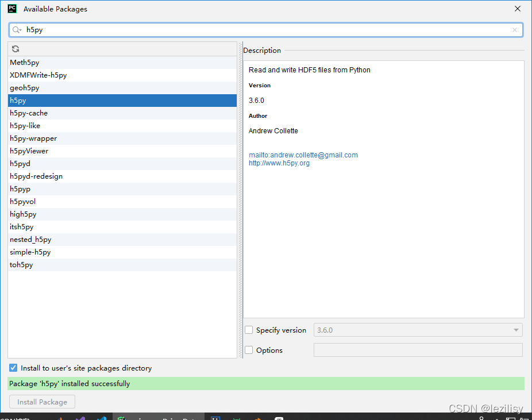Viewport: 532px width, 420px height.
Task: Open the http://www.h5py.org link
Action: tap(279, 163)
